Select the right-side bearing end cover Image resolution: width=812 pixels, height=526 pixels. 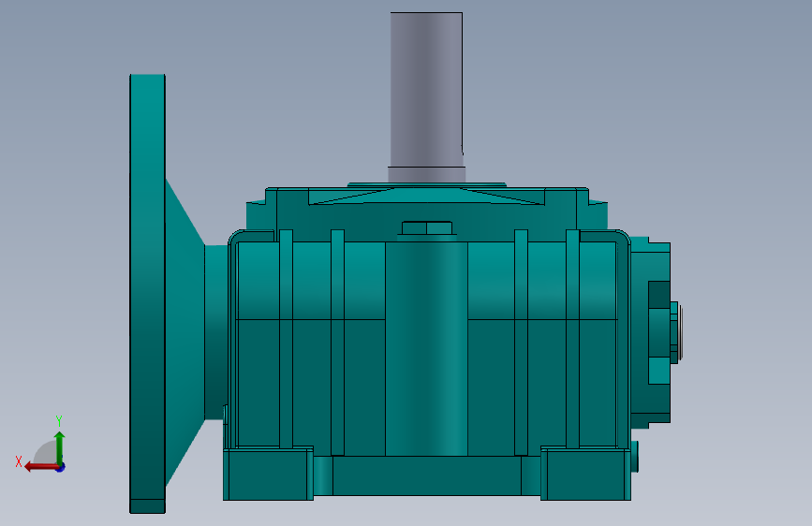coord(650,331)
